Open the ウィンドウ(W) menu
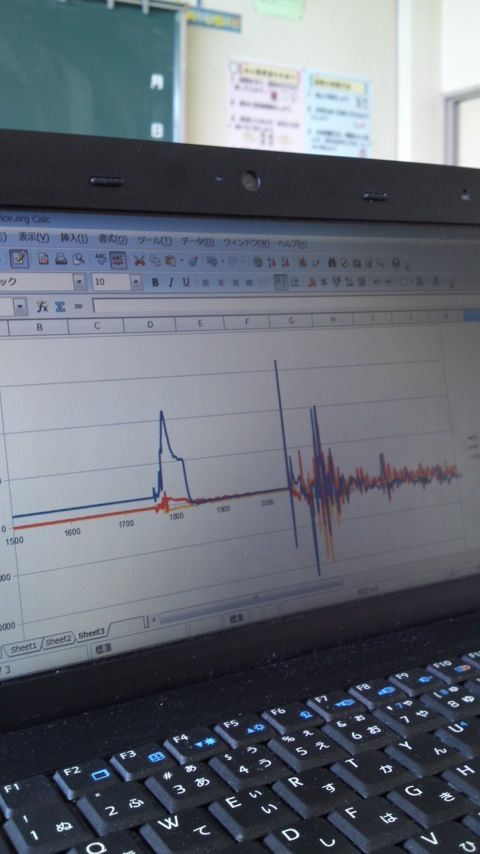Viewport: 480px width, 854px height. click(x=246, y=242)
